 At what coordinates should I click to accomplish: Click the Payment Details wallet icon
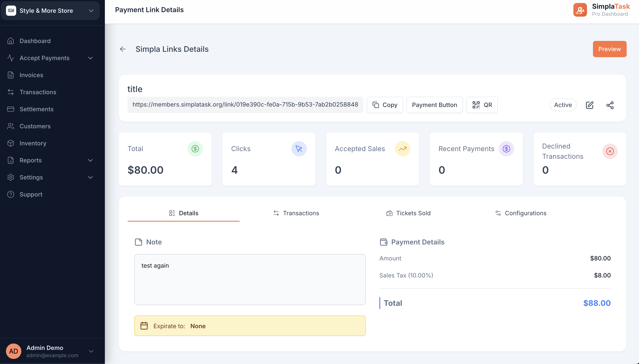click(383, 242)
